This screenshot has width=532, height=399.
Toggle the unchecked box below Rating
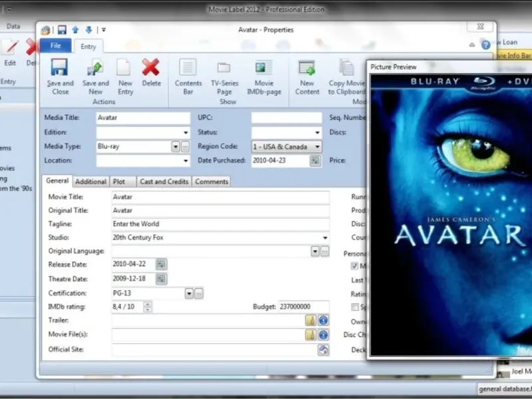pos(354,307)
